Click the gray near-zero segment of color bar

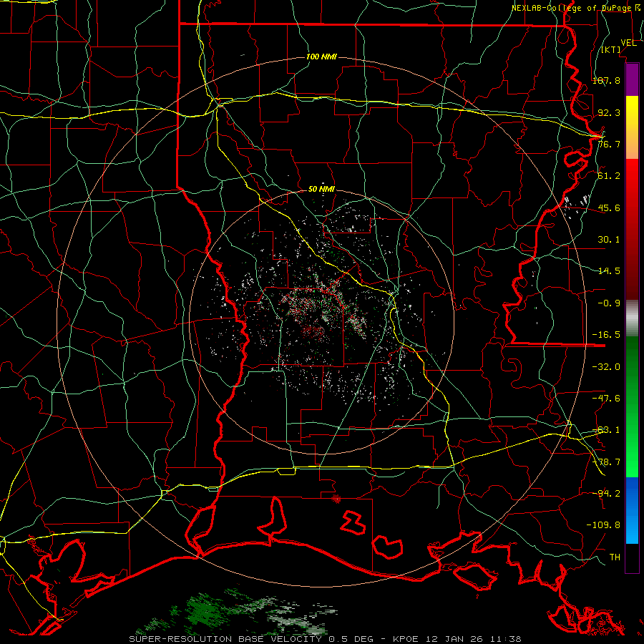click(632, 318)
